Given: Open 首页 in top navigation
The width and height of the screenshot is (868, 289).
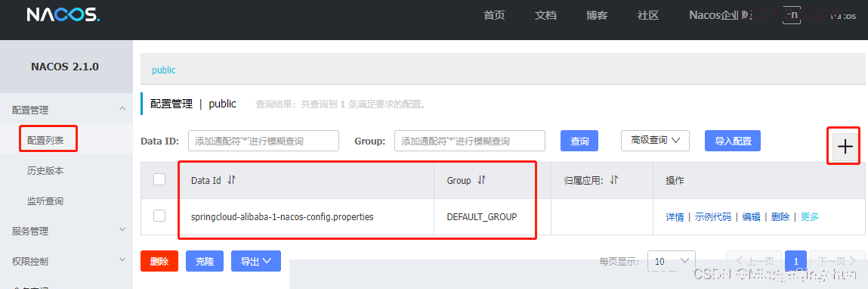Looking at the screenshot, I should (x=494, y=15).
